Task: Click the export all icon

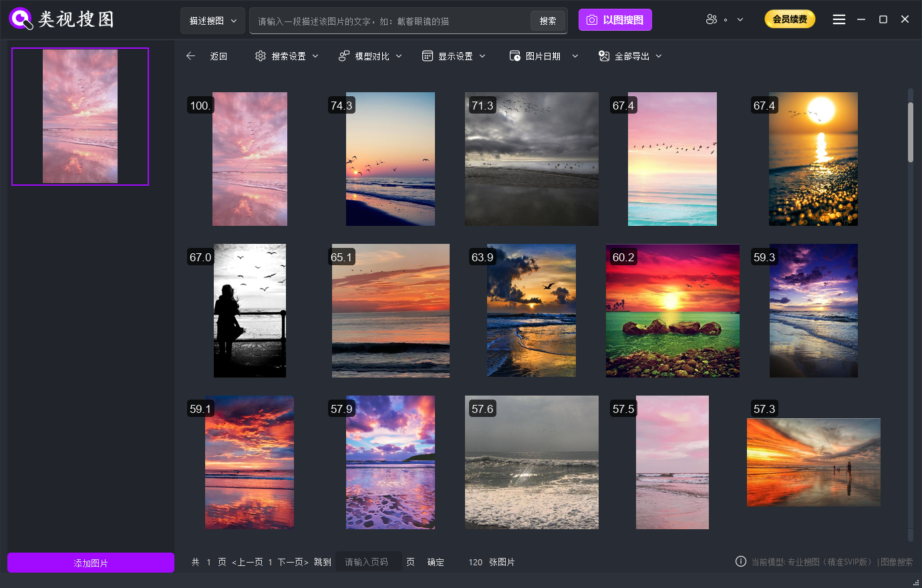Action: 604,56
